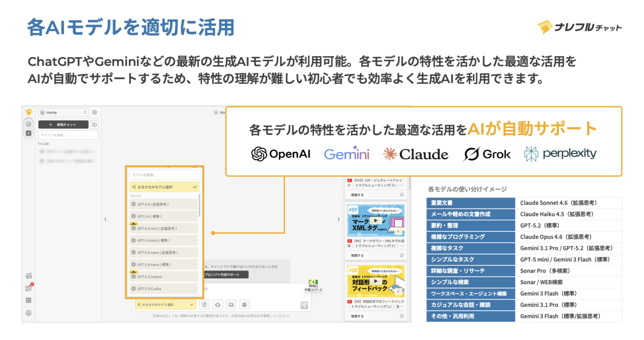Image resolution: width=644 pixels, height=340 pixels.
Task: Click the Narefull logo at sidebar top
Action: pos(29,112)
